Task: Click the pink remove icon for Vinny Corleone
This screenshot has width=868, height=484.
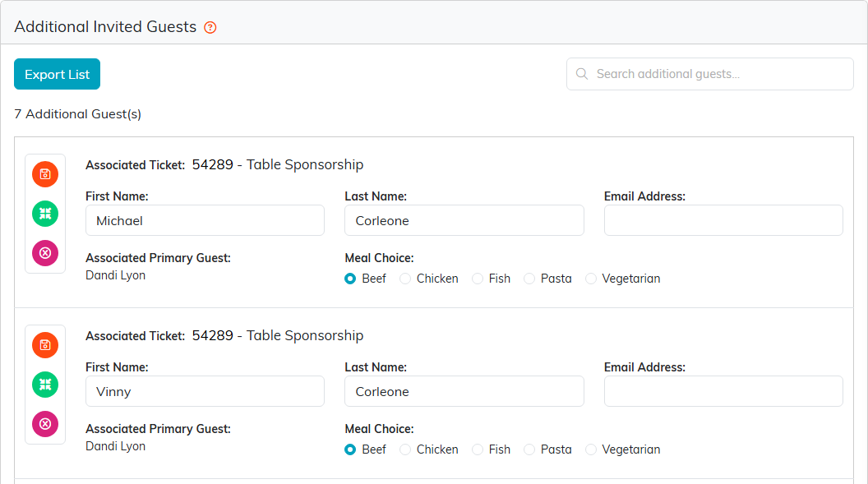Action: point(45,424)
